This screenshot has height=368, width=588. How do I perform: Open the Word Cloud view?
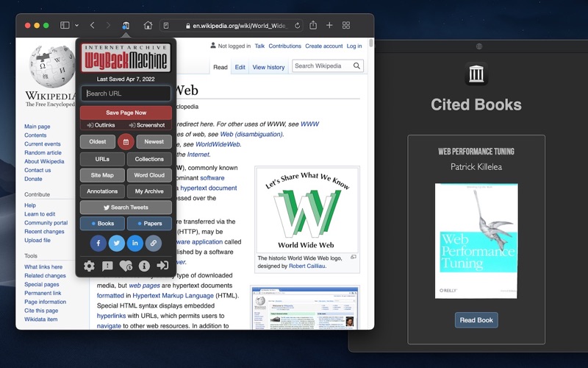pos(149,175)
